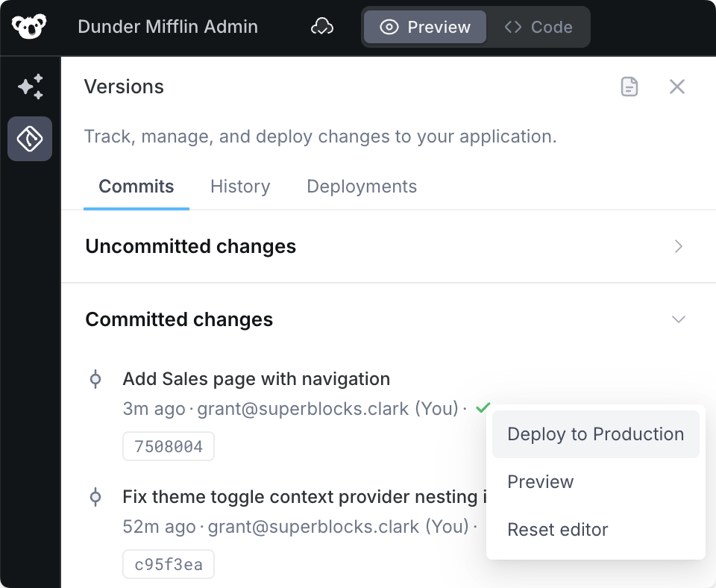Select the Commits tab
716x588 pixels.
[136, 187]
